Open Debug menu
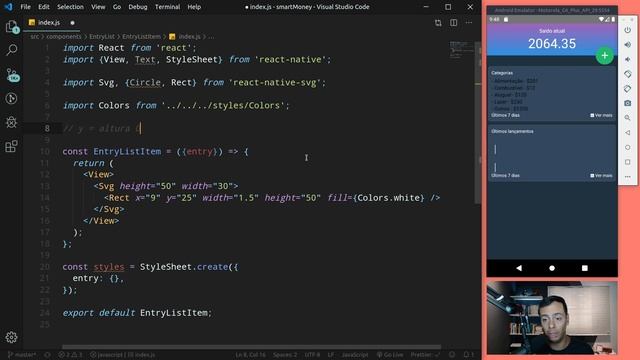Image resolution: width=640 pixels, height=360 pixels. click(x=138, y=7)
